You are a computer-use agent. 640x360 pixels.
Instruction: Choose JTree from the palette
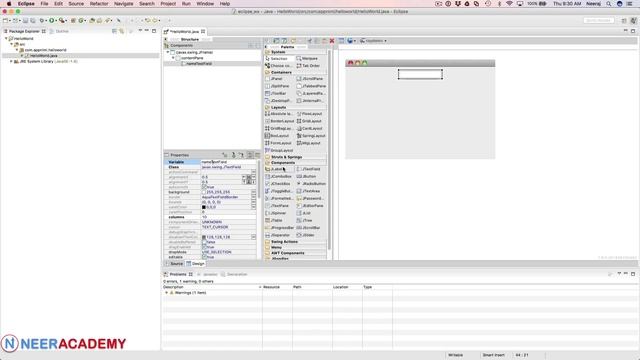tap(311, 220)
